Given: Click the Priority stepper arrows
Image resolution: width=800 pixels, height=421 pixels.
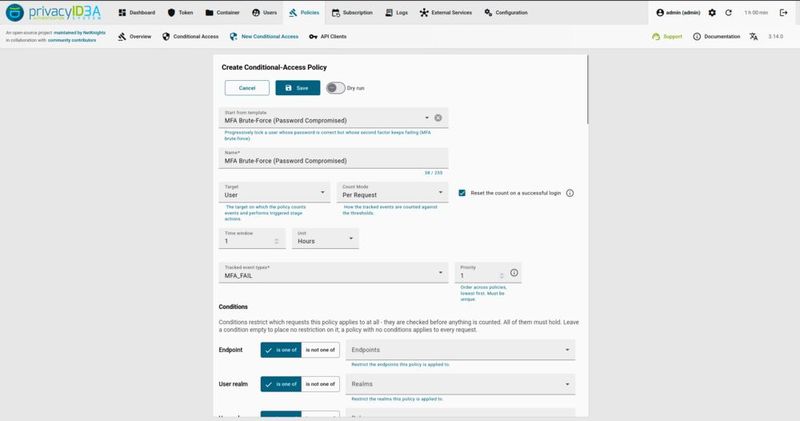Looking at the screenshot, I should (x=502, y=276).
